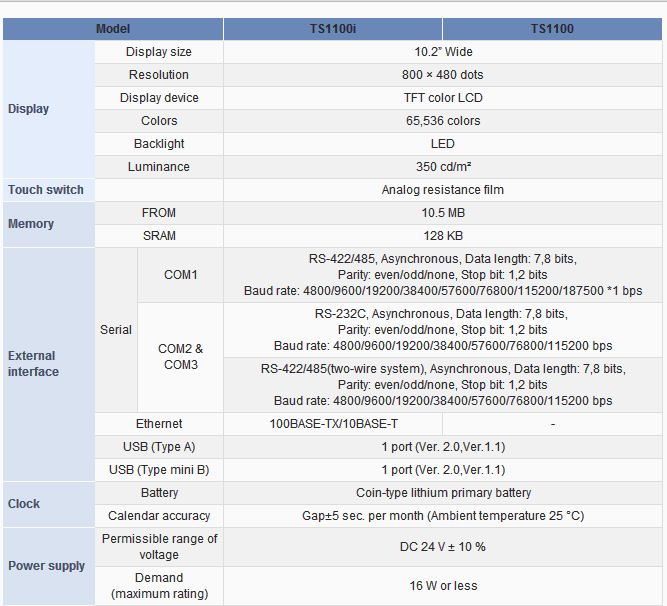The height and width of the screenshot is (606, 667).
Task: Select the Model header cell
Action: 112,29
